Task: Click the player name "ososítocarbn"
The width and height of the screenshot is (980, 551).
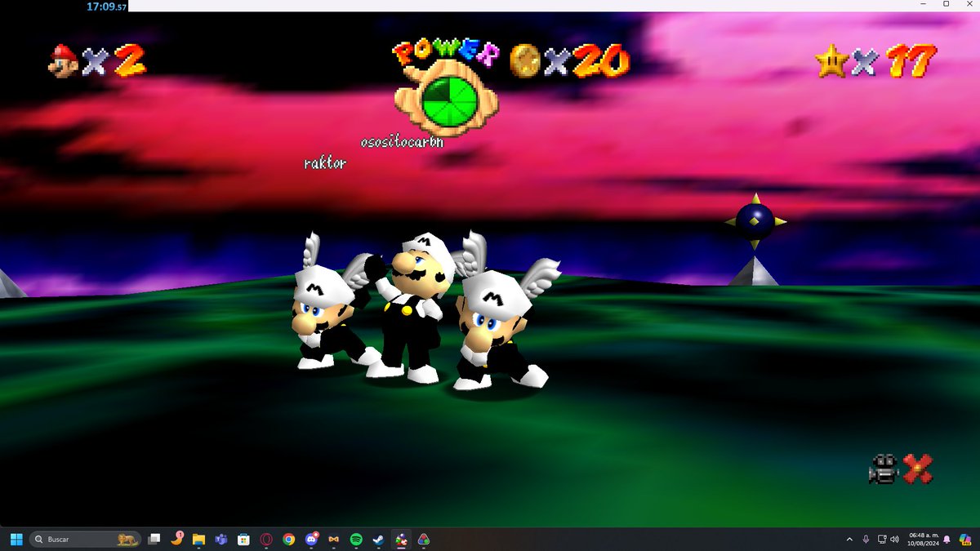Action: coord(402,142)
